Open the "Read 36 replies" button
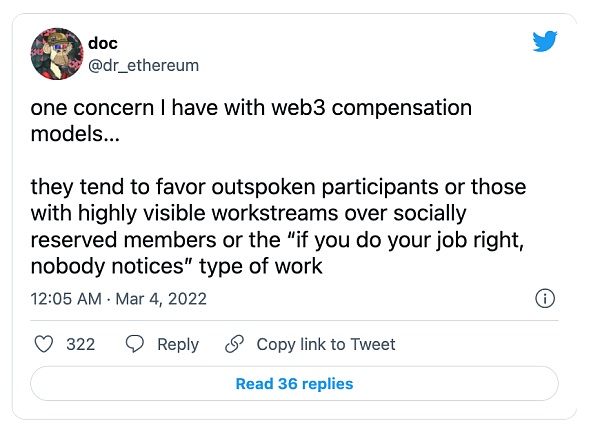 pos(294,383)
